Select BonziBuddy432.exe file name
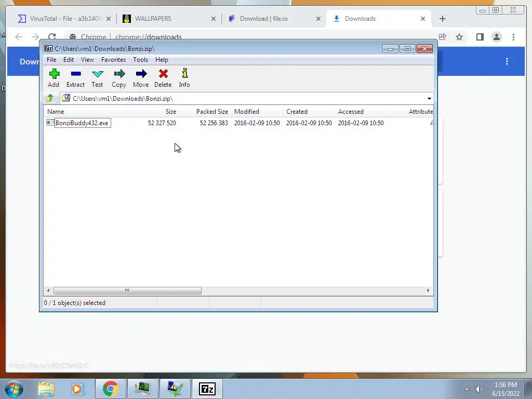This screenshot has width=532, height=399. point(82,123)
